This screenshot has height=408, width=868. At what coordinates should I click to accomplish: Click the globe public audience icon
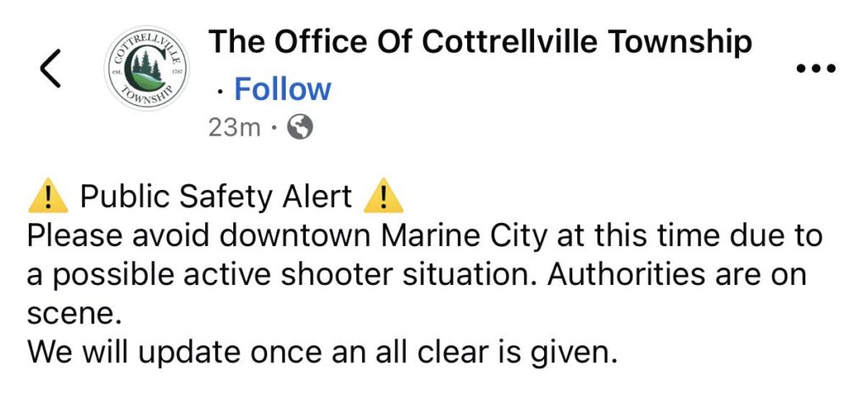click(300, 127)
